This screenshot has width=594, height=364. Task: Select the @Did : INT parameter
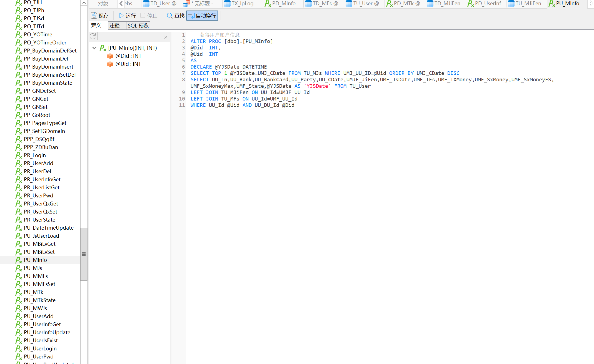[x=128, y=56]
